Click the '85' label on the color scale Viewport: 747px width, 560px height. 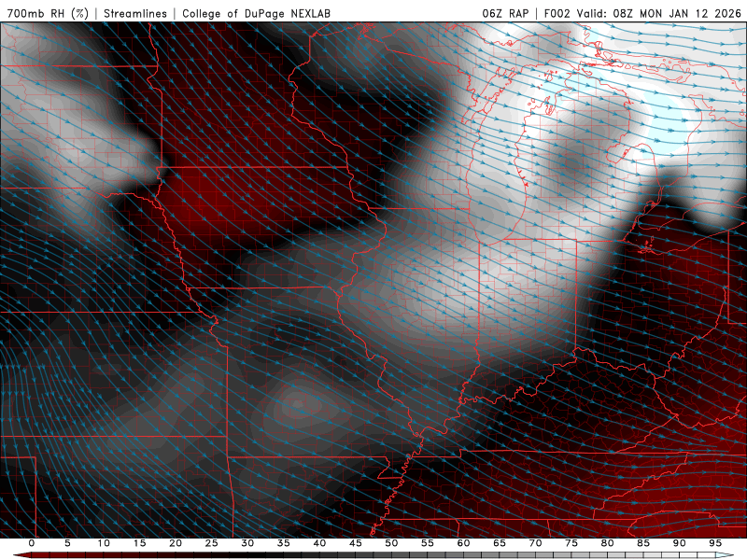(643, 543)
